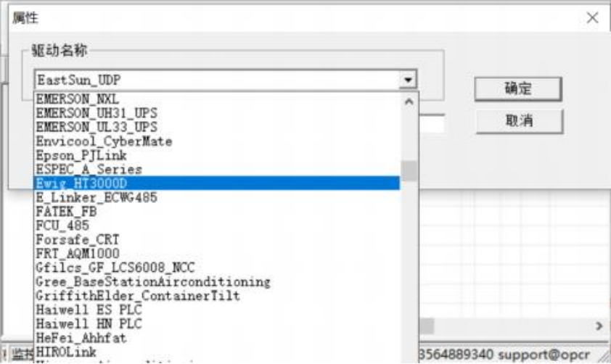
Task: Pick ESPEC_A_Series in the list
Action: point(217,169)
